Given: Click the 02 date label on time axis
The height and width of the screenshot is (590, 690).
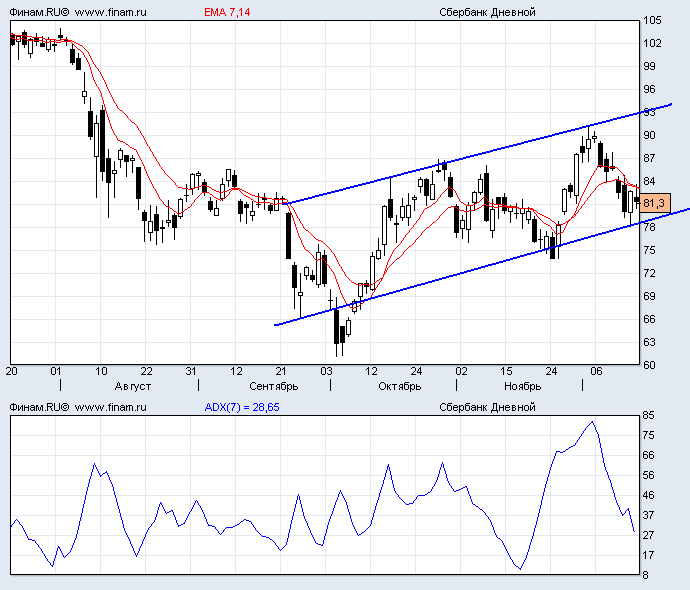Looking at the screenshot, I should [461, 371].
